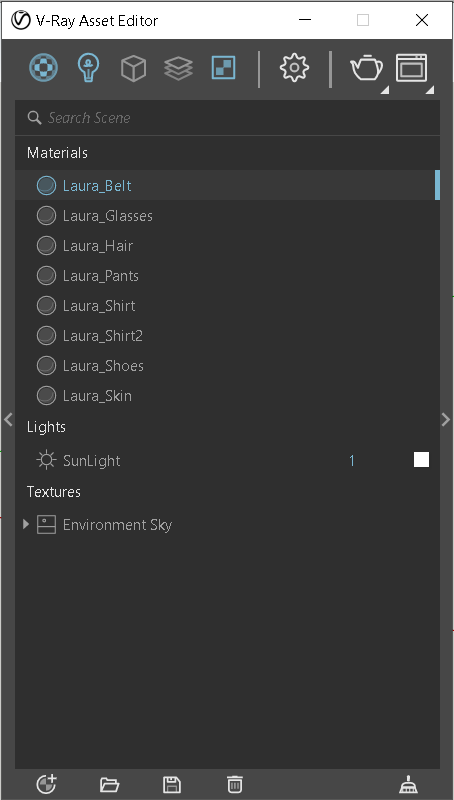The width and height of the screenshot is (454, 800).
Task: Click the Search Scene field
Action: (x=228, y=118)
